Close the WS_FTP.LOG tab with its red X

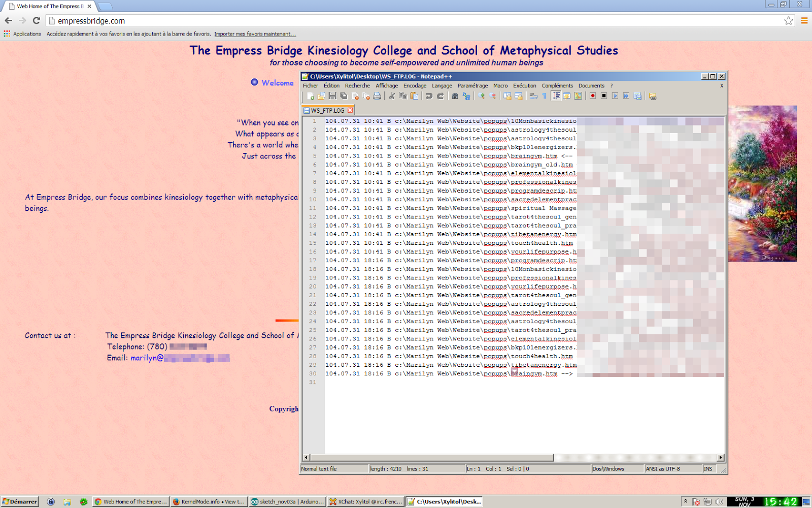350,110
